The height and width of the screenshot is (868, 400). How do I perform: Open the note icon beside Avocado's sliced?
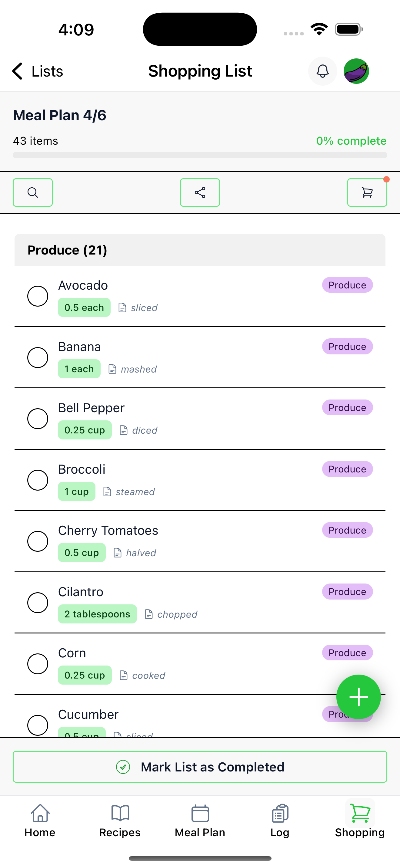click(x=122, y=307)
